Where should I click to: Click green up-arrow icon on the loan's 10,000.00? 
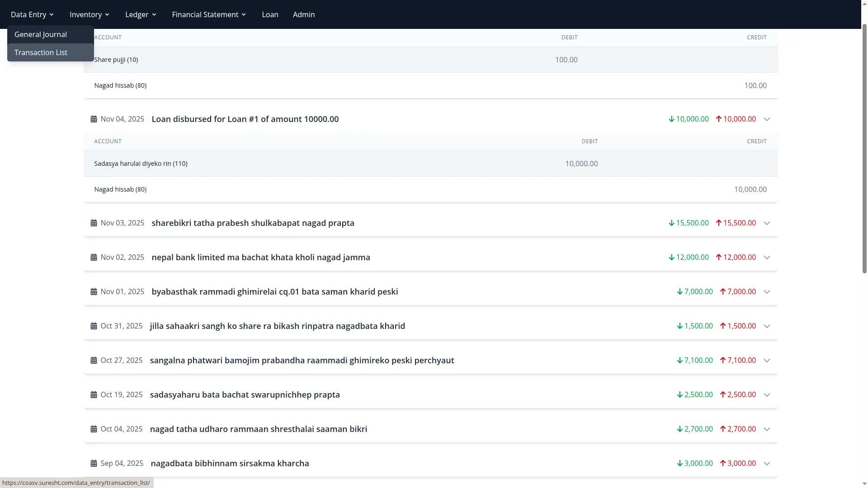(x=719, y=119)
